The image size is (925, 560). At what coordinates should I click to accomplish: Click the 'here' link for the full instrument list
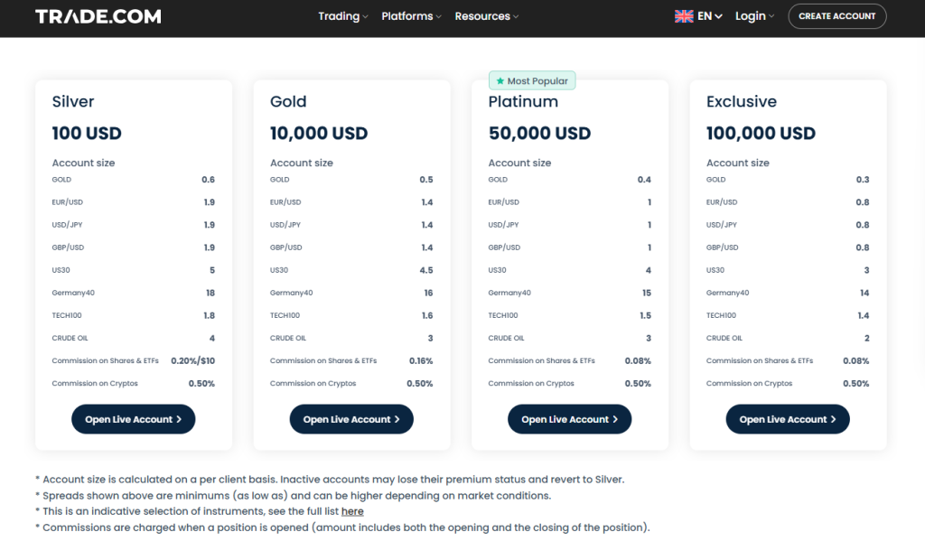(352, 510)
